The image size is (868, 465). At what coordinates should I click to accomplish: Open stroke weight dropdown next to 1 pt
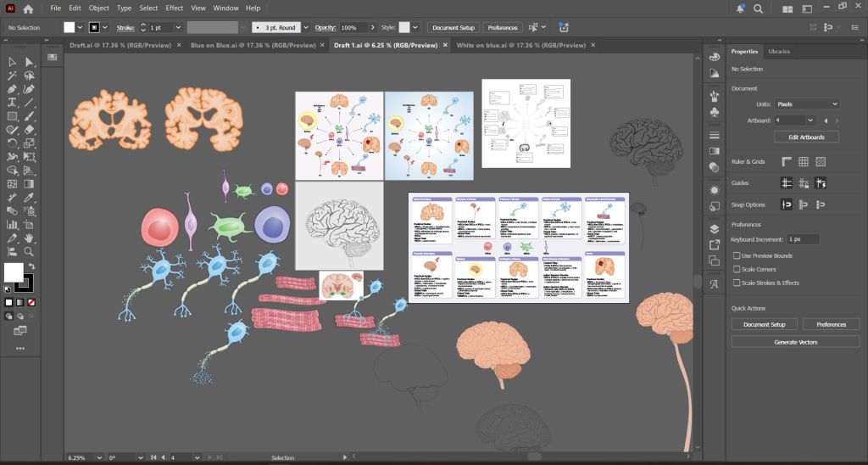[178, 28]
